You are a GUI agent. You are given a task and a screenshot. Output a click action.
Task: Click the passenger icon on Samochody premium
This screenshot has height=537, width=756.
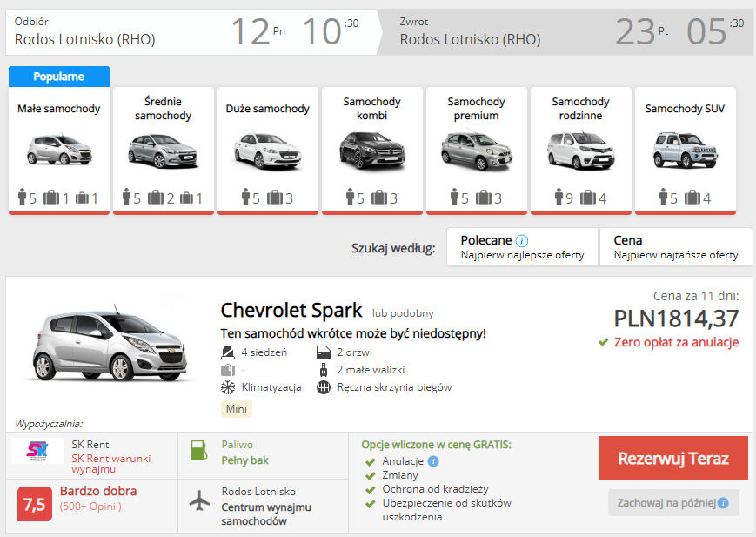(x=454, y=197)
